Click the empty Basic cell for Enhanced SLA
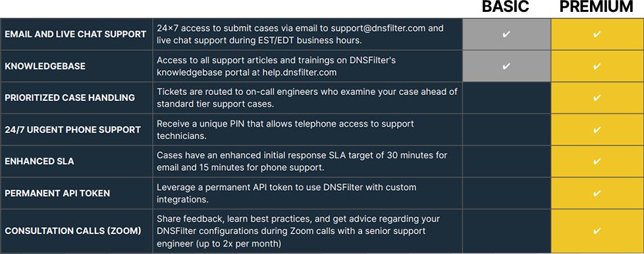The image size is (644, 254). [x=507, y=162]
